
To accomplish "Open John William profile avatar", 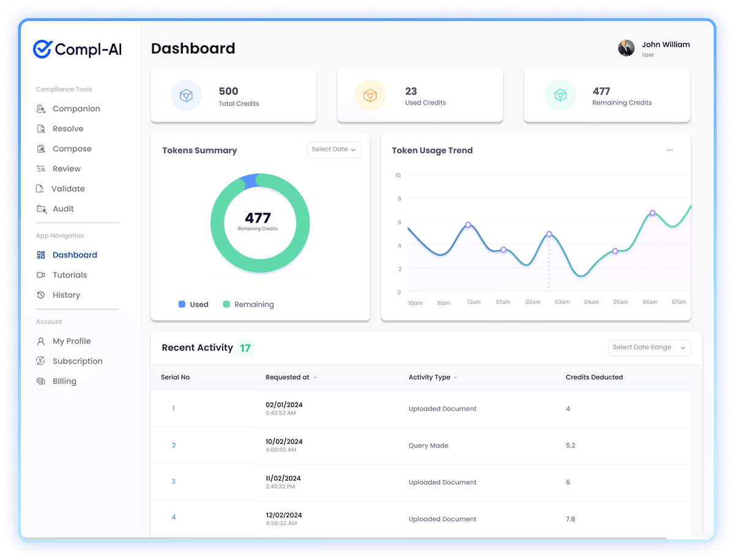I will click(x=626, y=48).
